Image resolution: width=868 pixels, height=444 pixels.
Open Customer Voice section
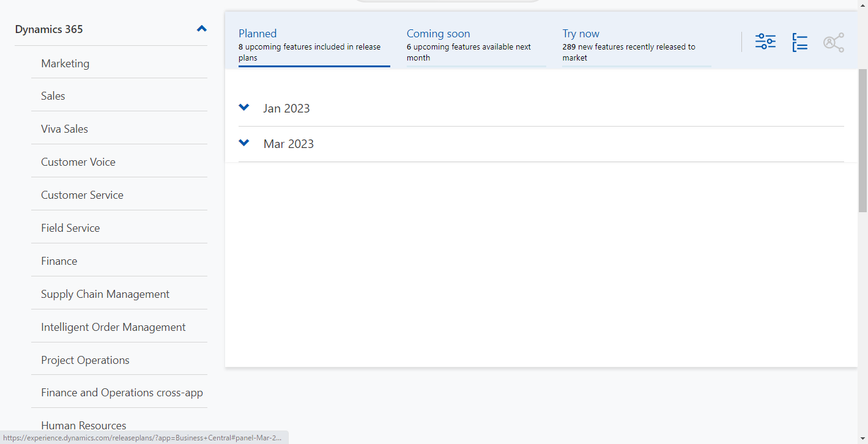tap(78, 161)
